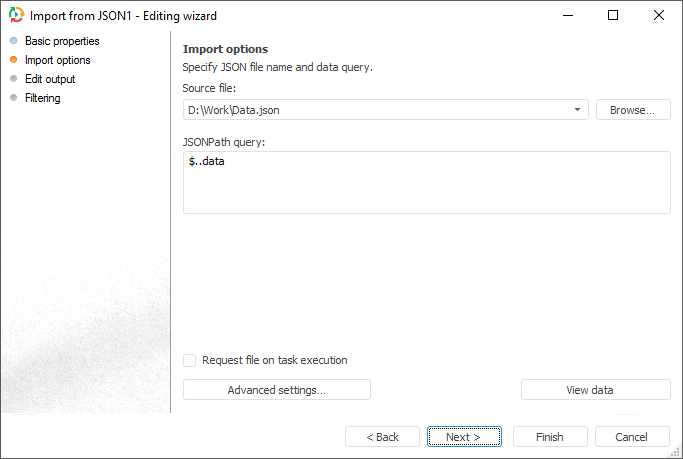Image resolution: width=683 pixels, height=459 pixels.
Task: Click Browse to choose a JSON file
Action: coord(633,110)
